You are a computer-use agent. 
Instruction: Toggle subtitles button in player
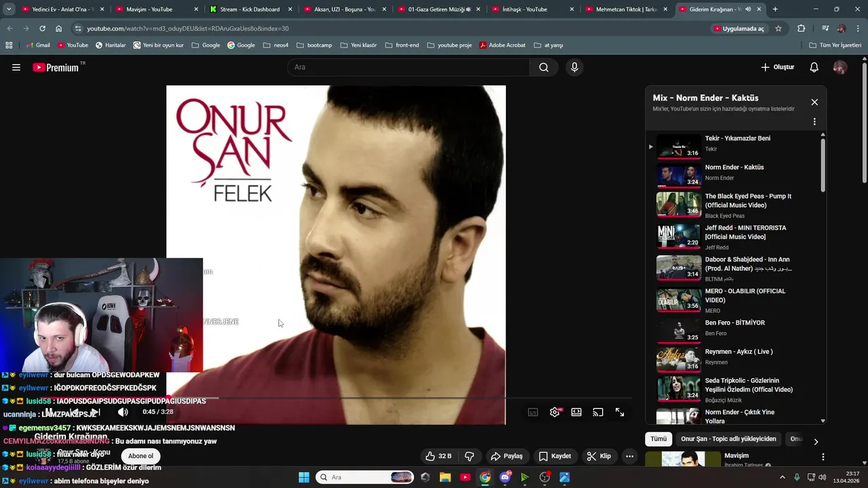point(533,412)
